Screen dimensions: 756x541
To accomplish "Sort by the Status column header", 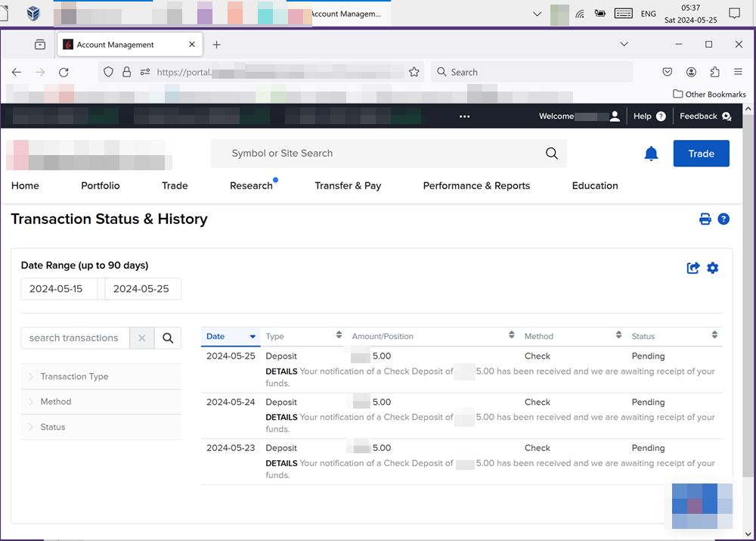I will 674,337.
